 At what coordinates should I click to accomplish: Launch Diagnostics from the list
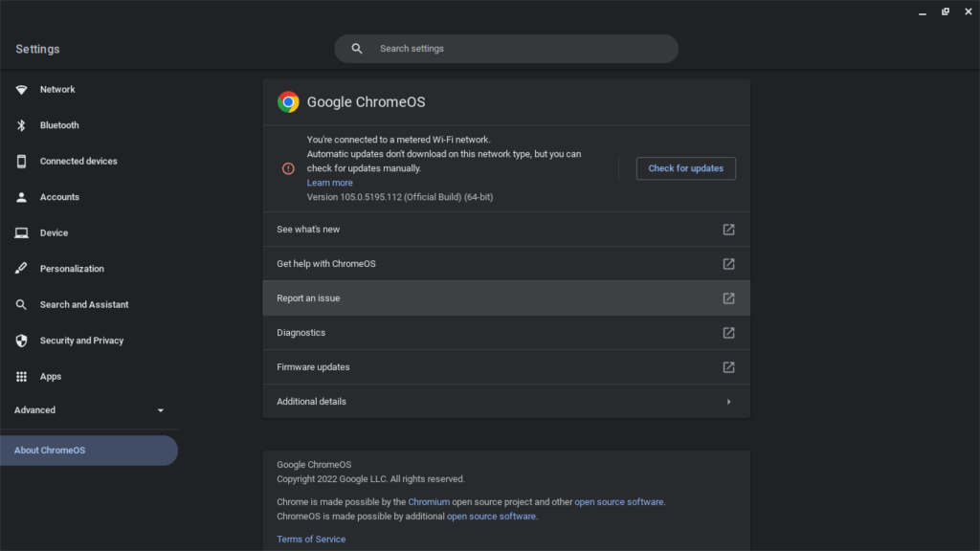506,332
